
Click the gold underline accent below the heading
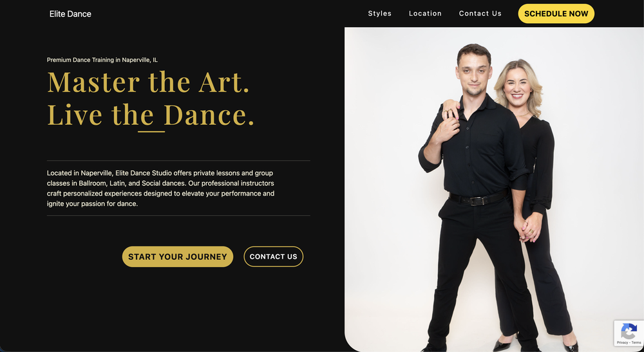(151, 132)
